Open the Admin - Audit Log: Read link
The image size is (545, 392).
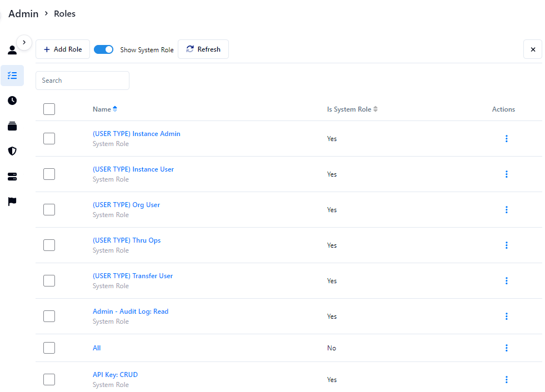[x=130, y=311]
